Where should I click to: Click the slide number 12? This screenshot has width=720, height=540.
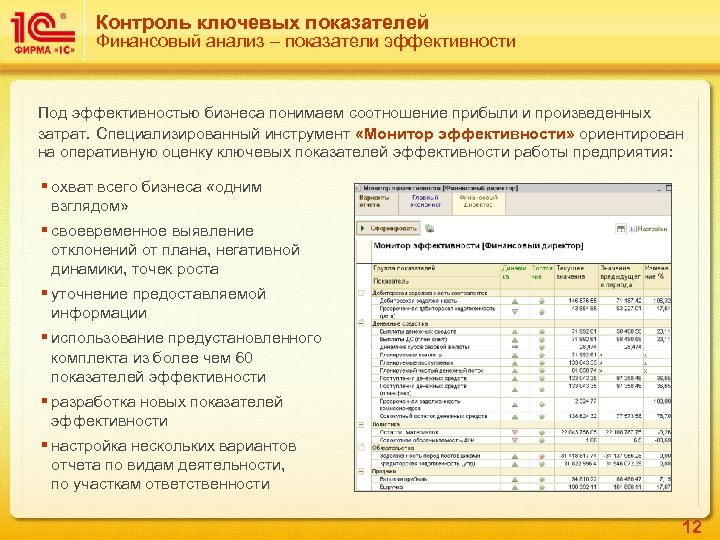(691, 527)
